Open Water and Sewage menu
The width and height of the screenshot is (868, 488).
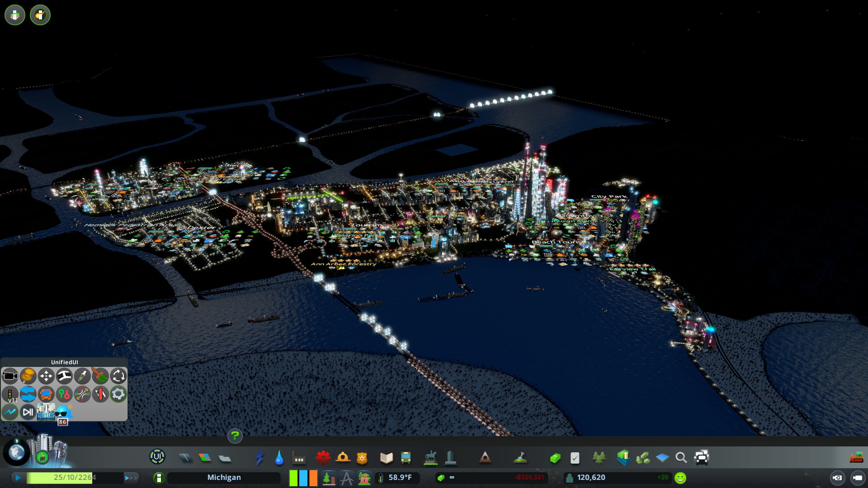pyautogui.click(x=279, y=458)
